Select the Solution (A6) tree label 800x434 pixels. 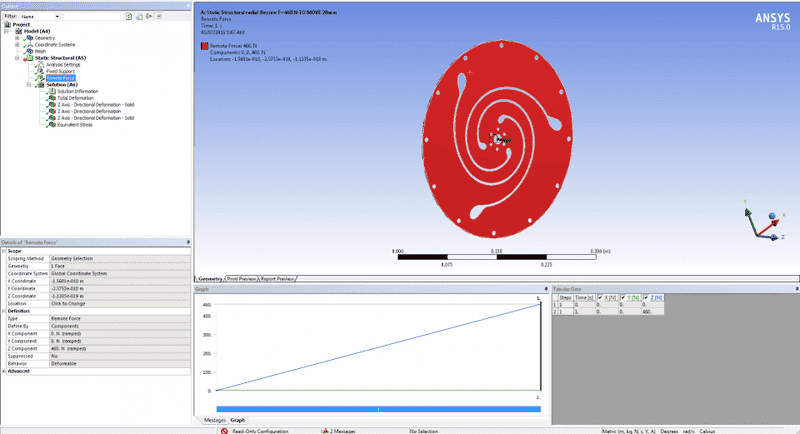(x=62, y=85)
